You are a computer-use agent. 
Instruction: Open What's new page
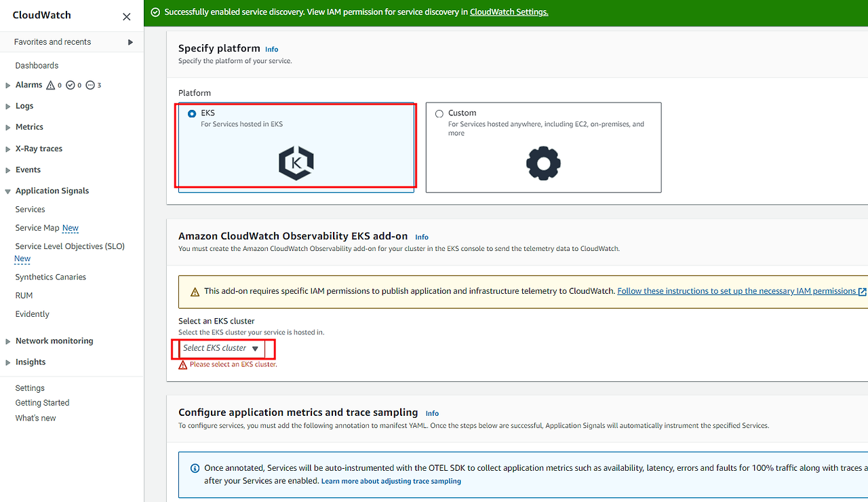pos(36,418)
